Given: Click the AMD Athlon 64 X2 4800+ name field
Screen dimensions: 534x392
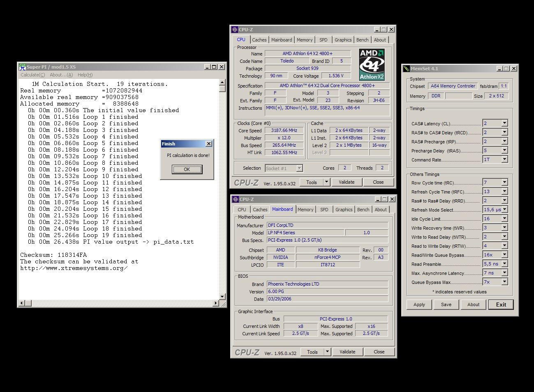Looking at the screenshot, I should pyautogui.click(x=307, y=53).
